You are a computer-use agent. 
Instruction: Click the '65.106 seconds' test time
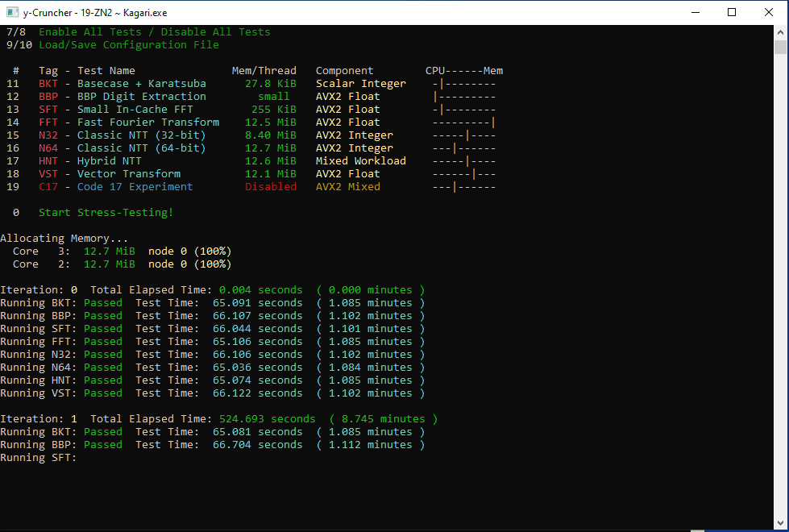pyautogui.click(x=258, y=342)
